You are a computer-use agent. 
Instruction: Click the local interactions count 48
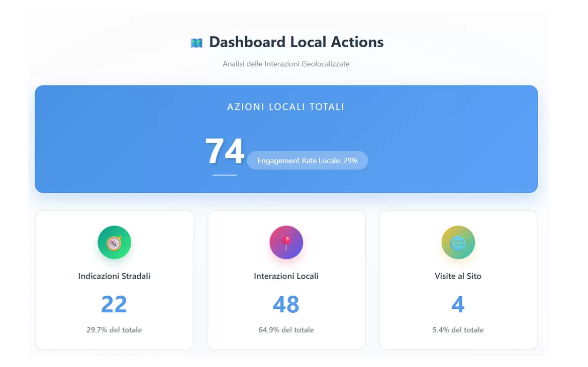pyautogui.click(x=286, y=304)
